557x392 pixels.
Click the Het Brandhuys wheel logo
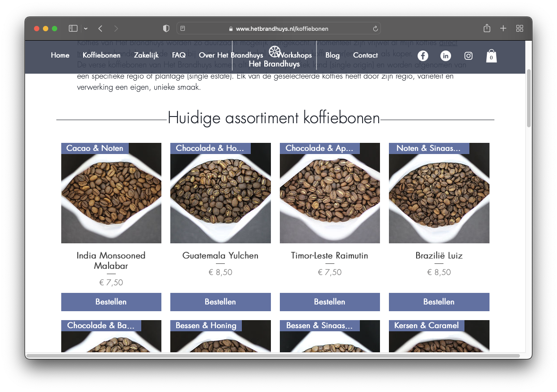pyautogui.click(x=274, y=52)
